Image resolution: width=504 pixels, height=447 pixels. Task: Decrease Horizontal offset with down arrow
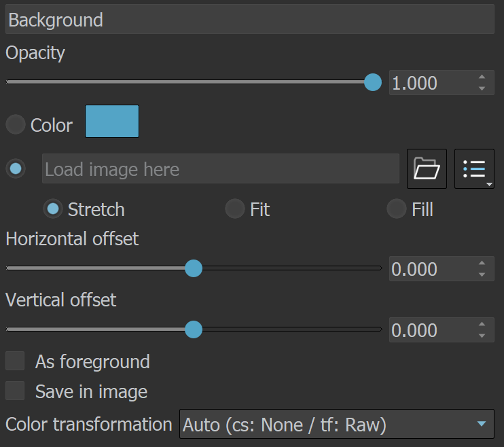point(482,274)
